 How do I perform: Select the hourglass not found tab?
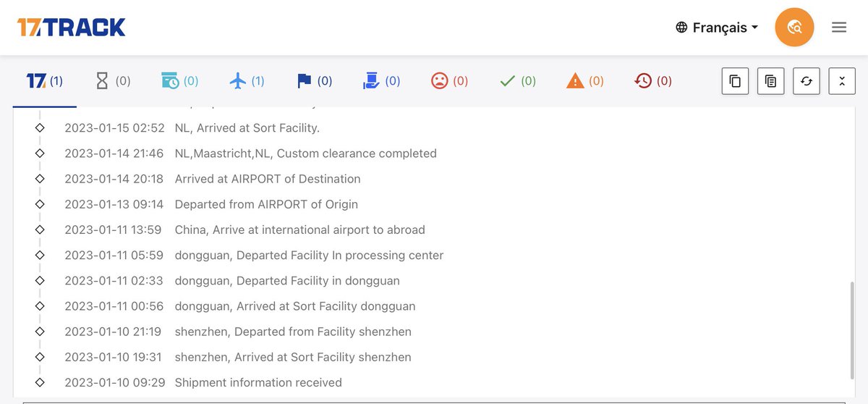point(113,81)
